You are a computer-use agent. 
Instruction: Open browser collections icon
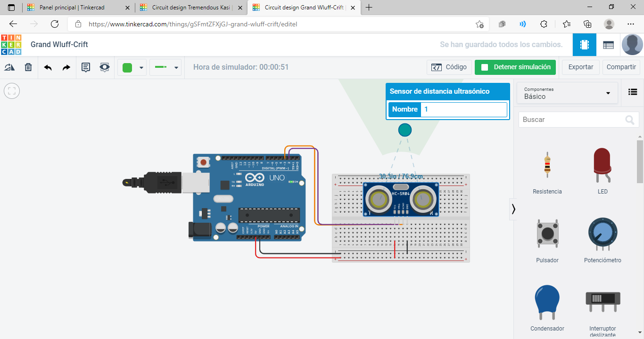[x=587, y=24]
